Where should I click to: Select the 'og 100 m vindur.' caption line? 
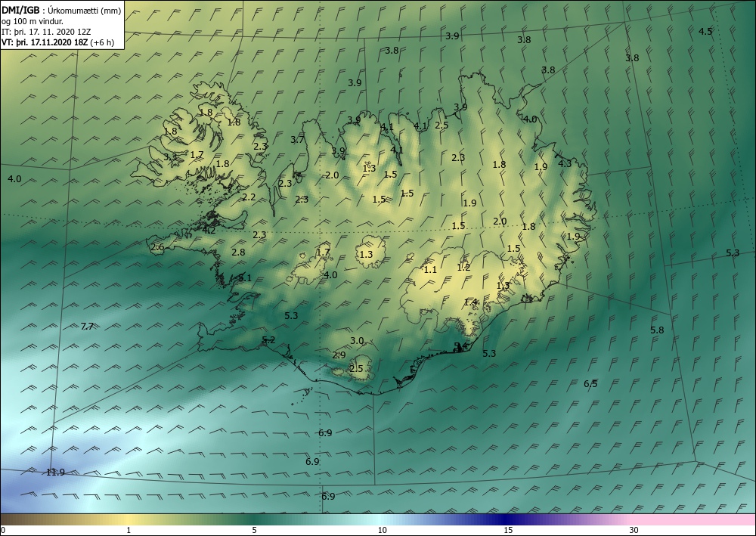[x=33, y=20]
